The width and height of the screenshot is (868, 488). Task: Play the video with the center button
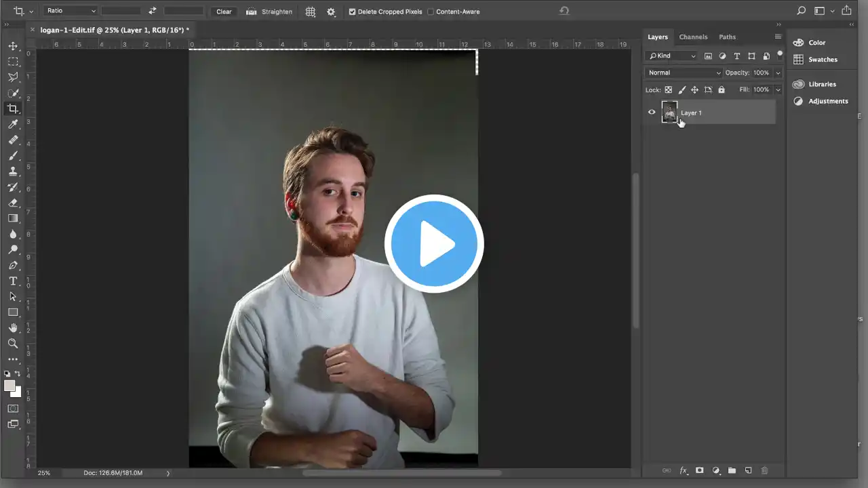click(434, 244)
